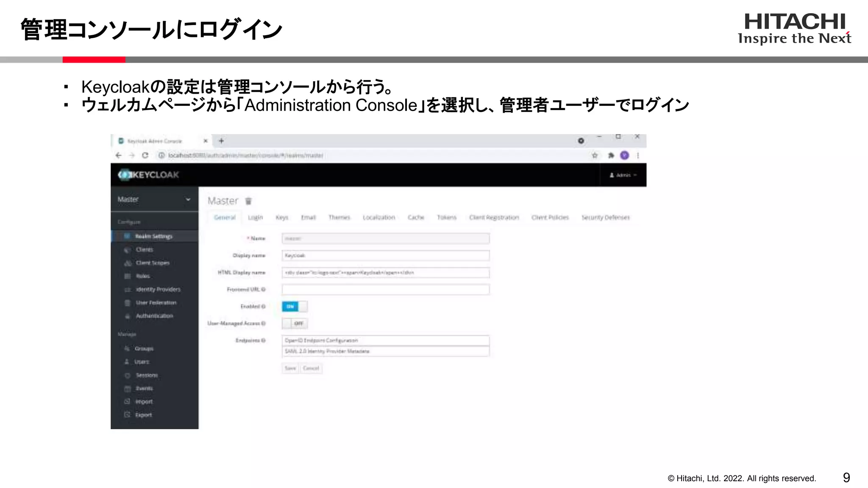Click the Keycloak logo in the header
The height and width of the screenshot is (488, 868).
(148, 175)
